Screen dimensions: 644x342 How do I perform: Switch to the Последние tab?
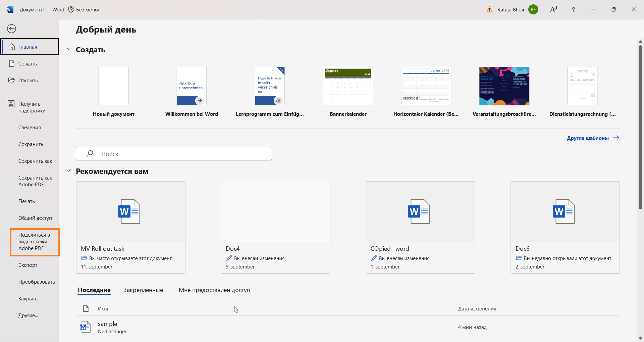click(94, 290)
